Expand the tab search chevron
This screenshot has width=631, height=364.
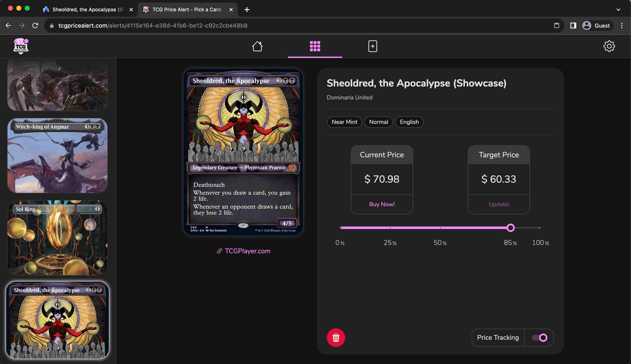pos(618,9)
